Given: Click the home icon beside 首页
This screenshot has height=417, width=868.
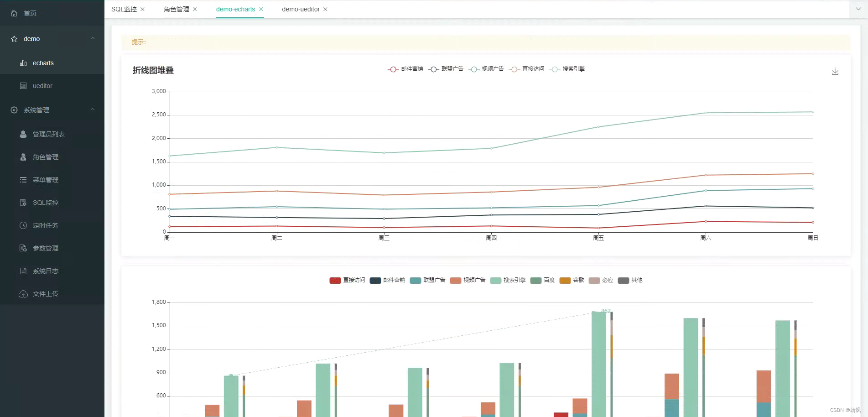Looking at the screenshot, I should coord(14,13).
